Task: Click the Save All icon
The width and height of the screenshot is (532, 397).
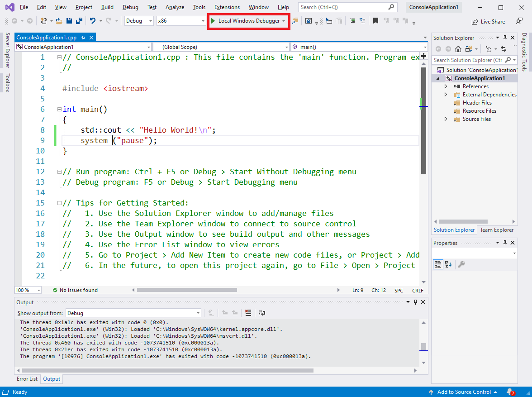Action: coord(79,21)
